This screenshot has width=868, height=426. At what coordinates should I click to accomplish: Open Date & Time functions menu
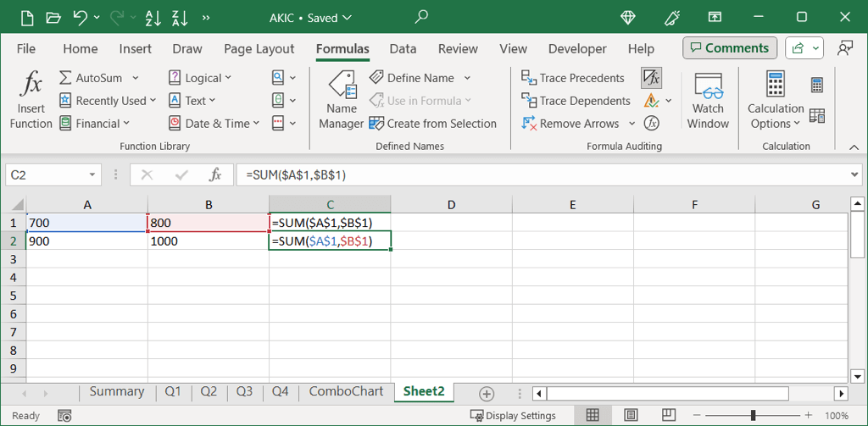tap(214, 124)
